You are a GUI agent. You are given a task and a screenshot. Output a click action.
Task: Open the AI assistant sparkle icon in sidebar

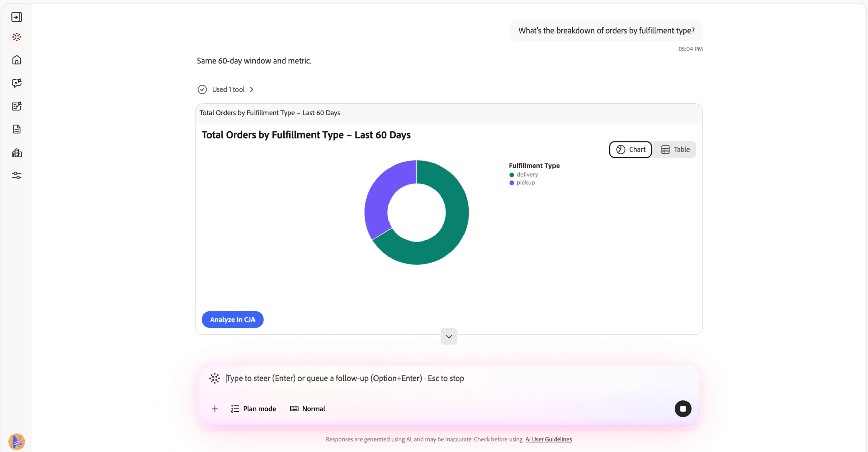[x=17, y=37]
